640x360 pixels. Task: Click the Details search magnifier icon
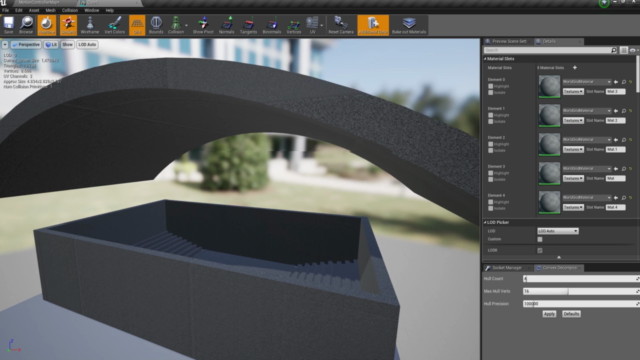(x=614, y=50)
